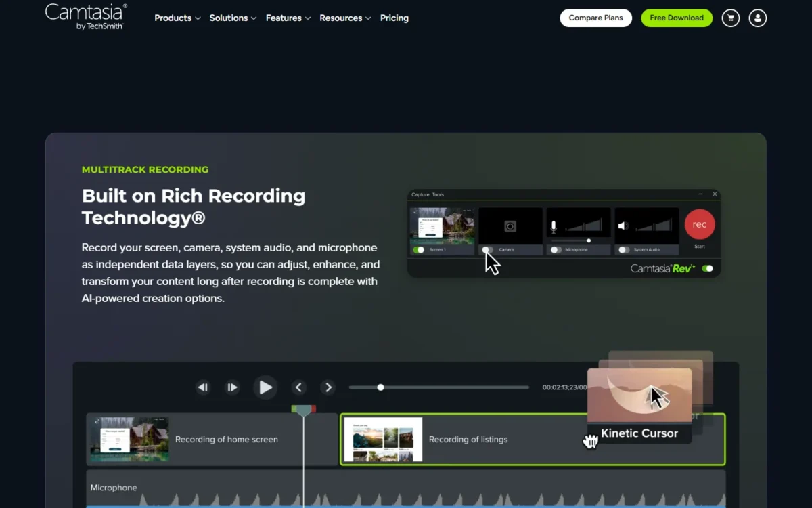The width and height of the screenshot is (812, 508).
Task: Click the previous arrow circle in player
Action: click(299, 387)
